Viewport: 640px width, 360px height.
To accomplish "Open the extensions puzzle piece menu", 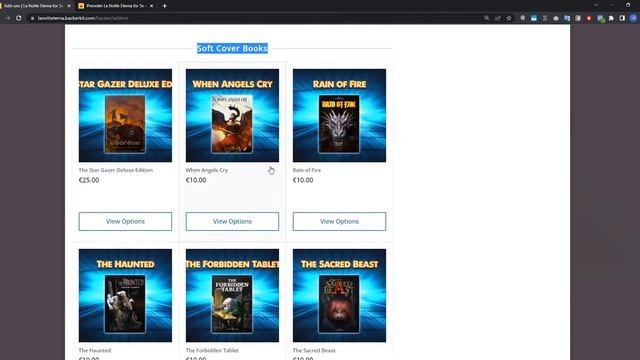I will click(x=611, y=18).
